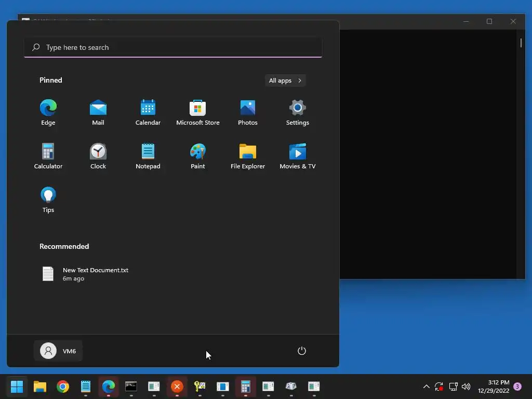Switch to Command Prompt on the taskbar
Screen dimensions: 532x399
(131, 387)
